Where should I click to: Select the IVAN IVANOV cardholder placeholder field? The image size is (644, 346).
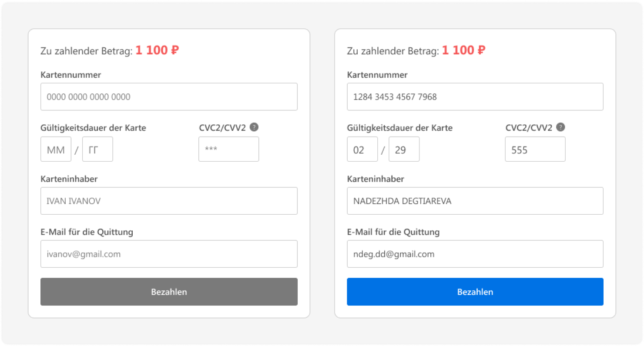click(169, 201)
